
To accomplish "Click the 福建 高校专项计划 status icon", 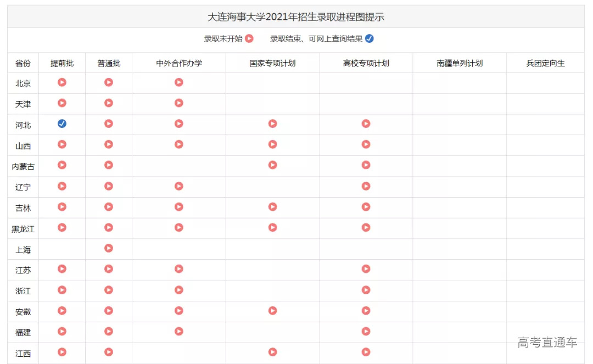I will click(366, 331).
